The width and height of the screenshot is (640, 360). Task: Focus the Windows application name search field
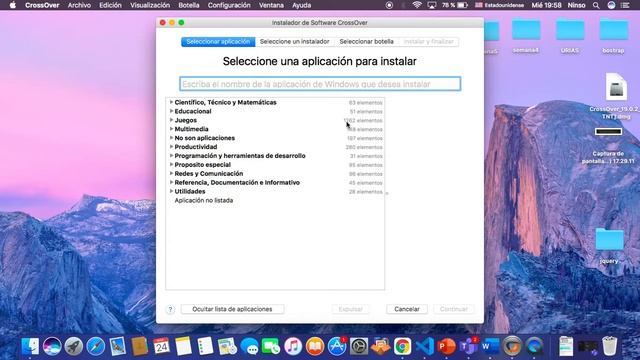(320, 84)
